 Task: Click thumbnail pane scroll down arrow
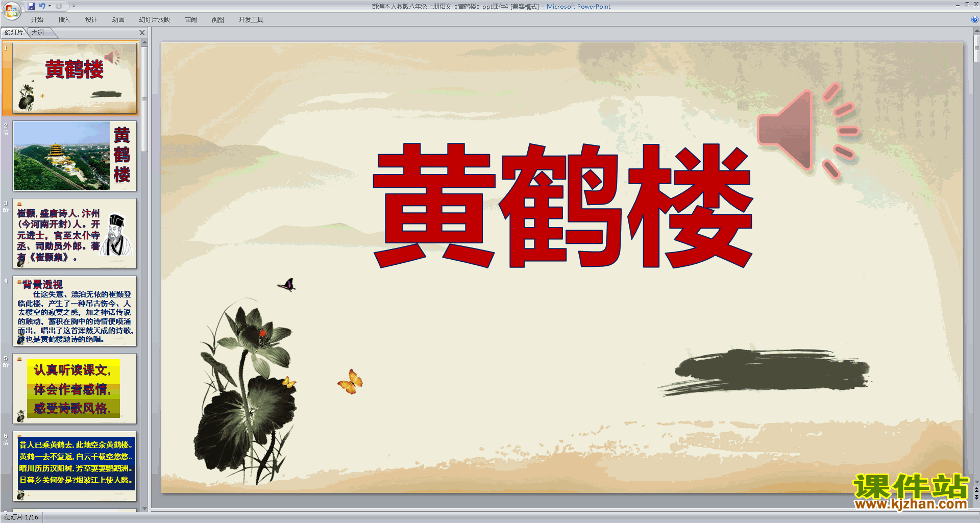[144, 508]
